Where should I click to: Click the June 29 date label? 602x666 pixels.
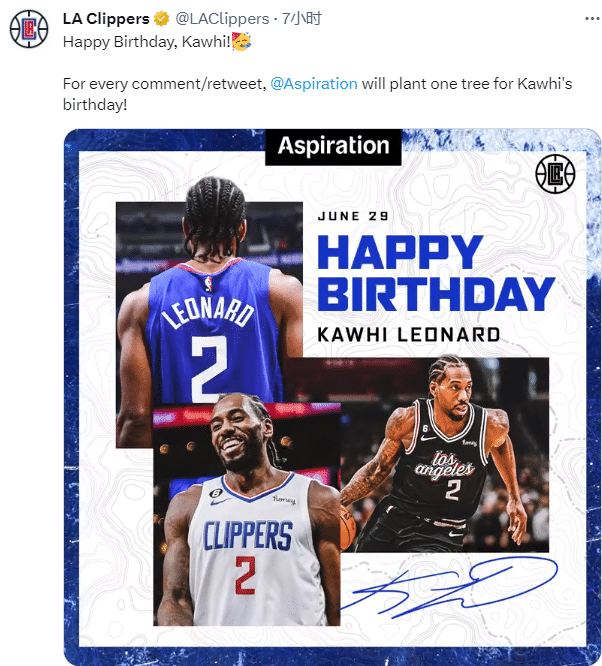[353, 216]
